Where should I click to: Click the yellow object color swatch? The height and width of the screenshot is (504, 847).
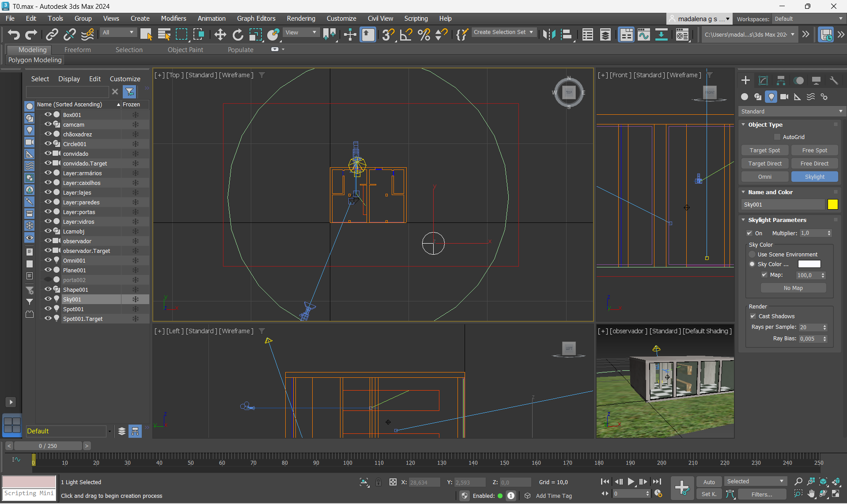click(x=832, y=204)
